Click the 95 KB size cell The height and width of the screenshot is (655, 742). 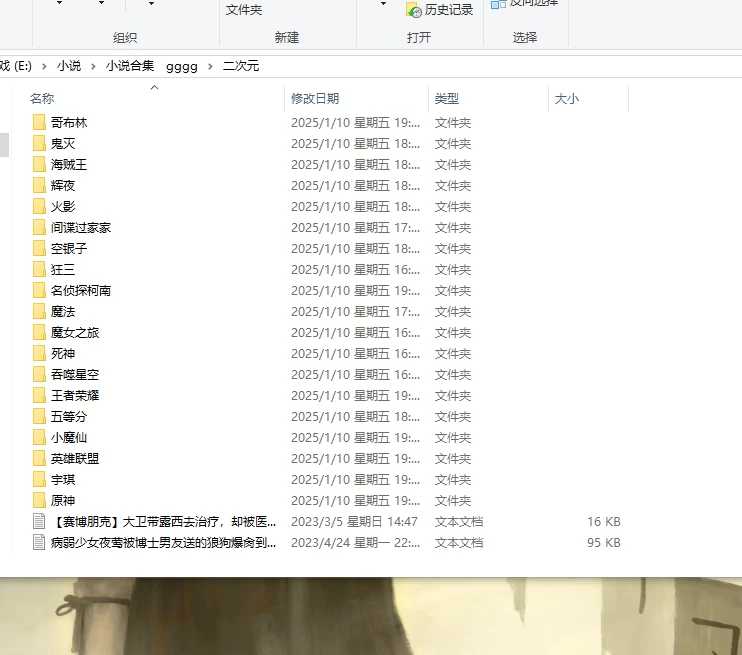click(604, 542)
